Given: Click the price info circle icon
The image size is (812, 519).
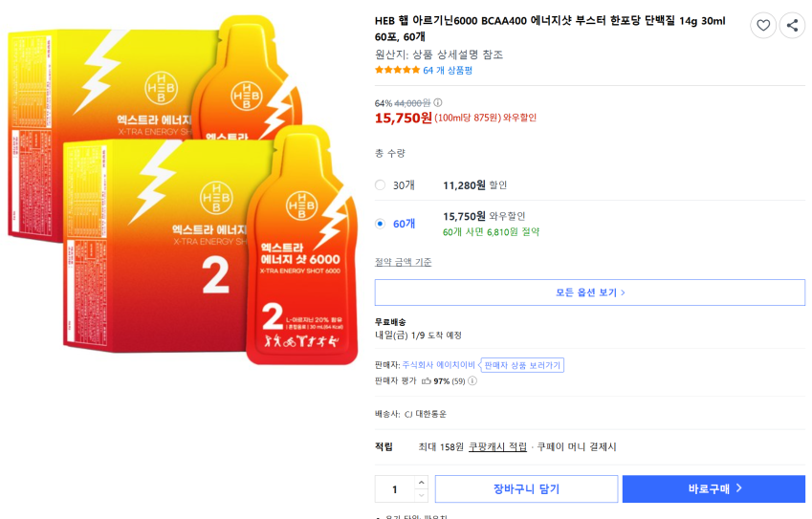Looking at the screenshot, I should (x=438, y=103).
